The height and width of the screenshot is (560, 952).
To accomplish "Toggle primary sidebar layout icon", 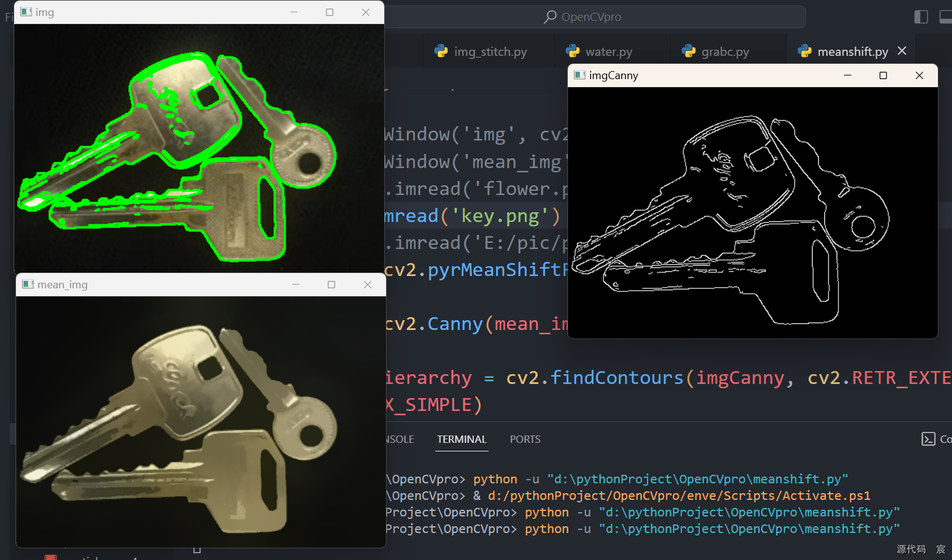I will tap(921, 17).
